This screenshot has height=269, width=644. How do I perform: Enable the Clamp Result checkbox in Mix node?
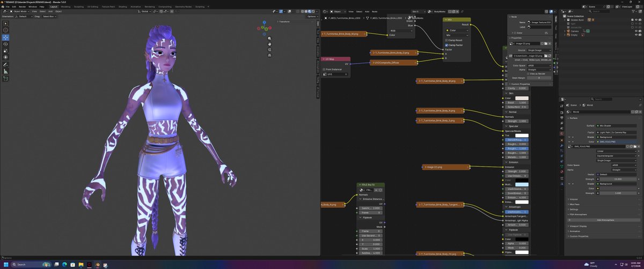[x=447, y=40]
